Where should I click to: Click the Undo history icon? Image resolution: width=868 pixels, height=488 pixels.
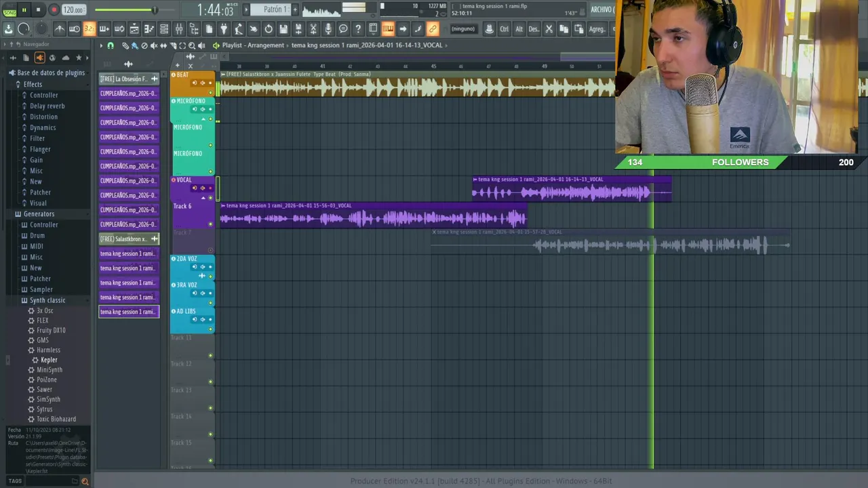pyautogui.click(x=269, y=29)
